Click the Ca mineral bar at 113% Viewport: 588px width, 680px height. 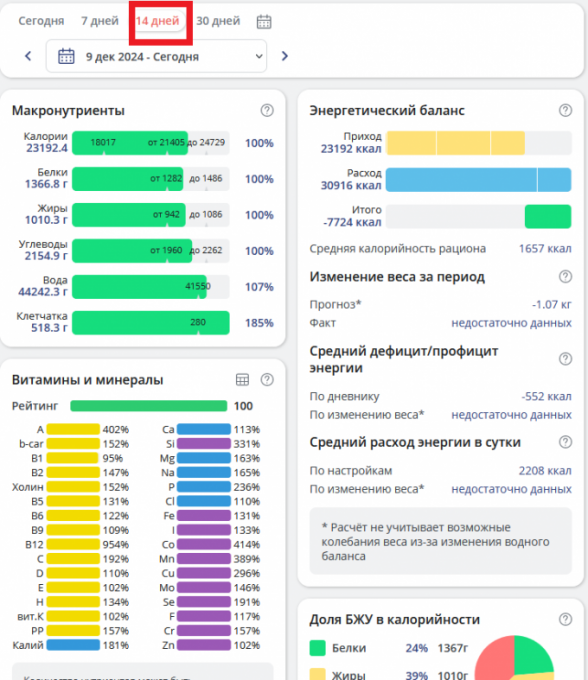[203, 429]
